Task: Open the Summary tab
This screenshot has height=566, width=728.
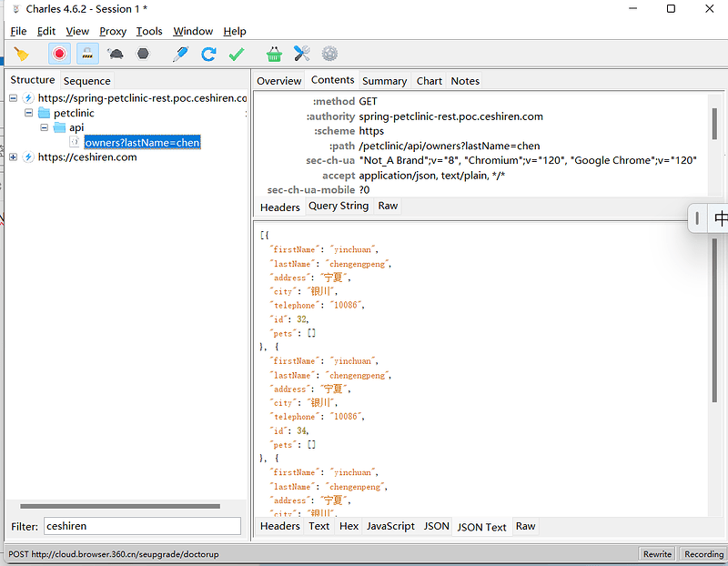Action: pos(384,81)
